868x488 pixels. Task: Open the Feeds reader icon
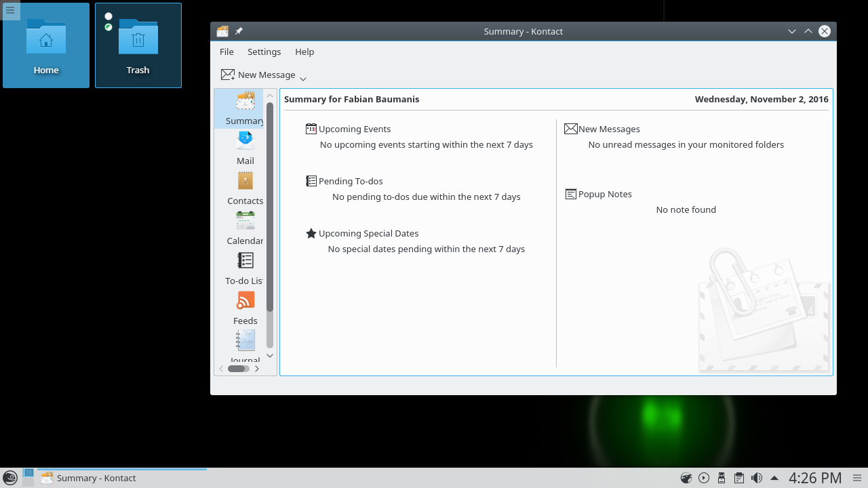click(245, 308)
